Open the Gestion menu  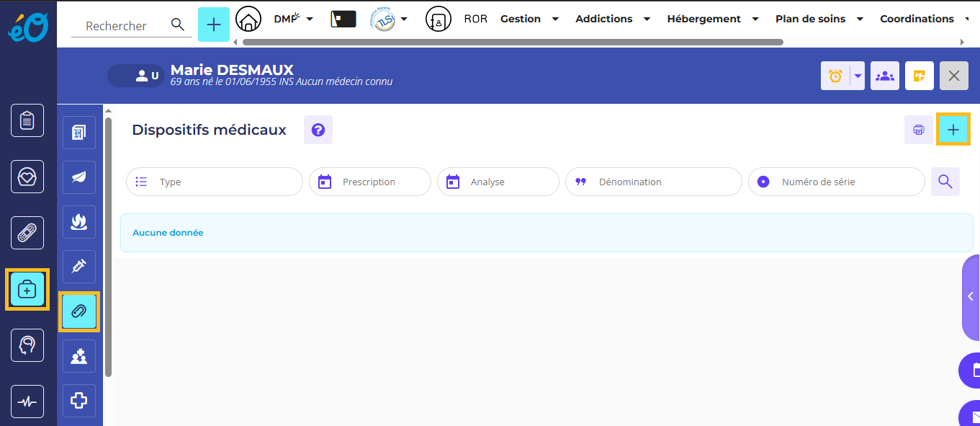tap(529, 19)
